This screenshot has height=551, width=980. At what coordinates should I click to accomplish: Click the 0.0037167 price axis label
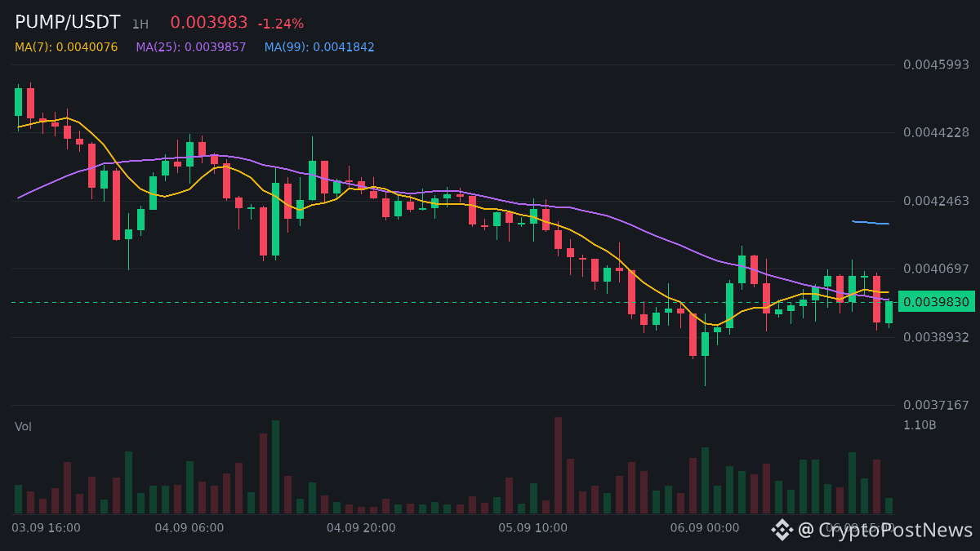936,405
